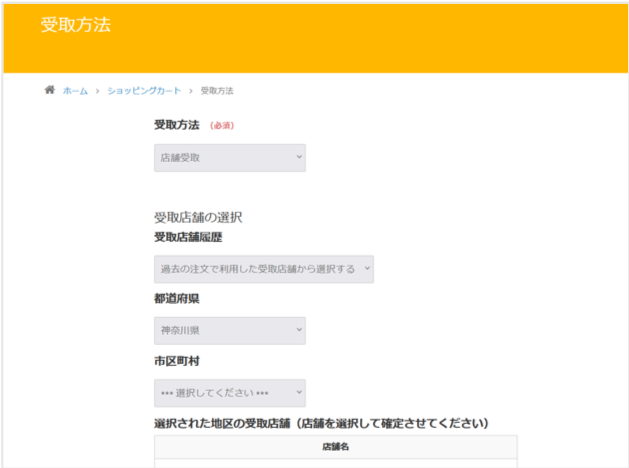Open the ショッピングカート breadcrumb link

coord(144,91)
